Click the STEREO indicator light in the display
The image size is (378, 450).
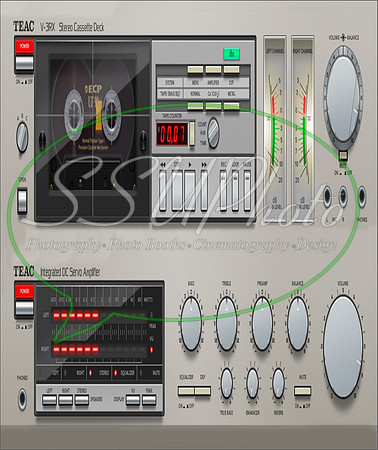(90, 373)
